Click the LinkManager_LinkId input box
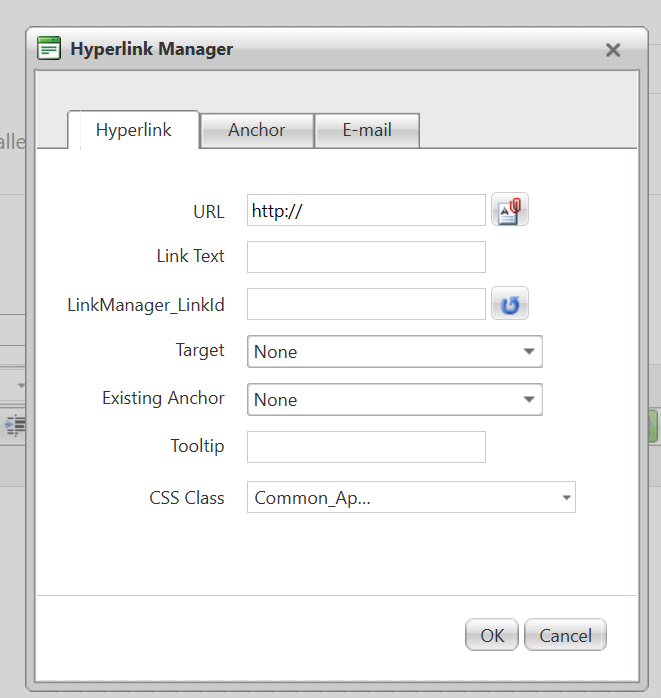Screen dimensions: 661x698 click(366, 305)
